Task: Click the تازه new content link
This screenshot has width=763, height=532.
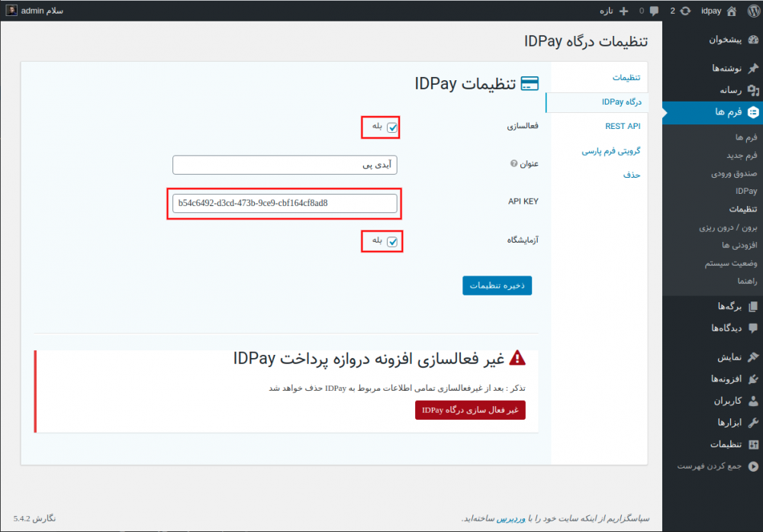Action: 606,11
